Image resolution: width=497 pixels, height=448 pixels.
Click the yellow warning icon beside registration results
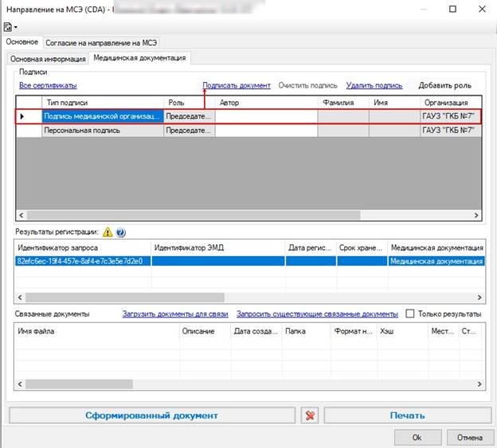point(108,232)
